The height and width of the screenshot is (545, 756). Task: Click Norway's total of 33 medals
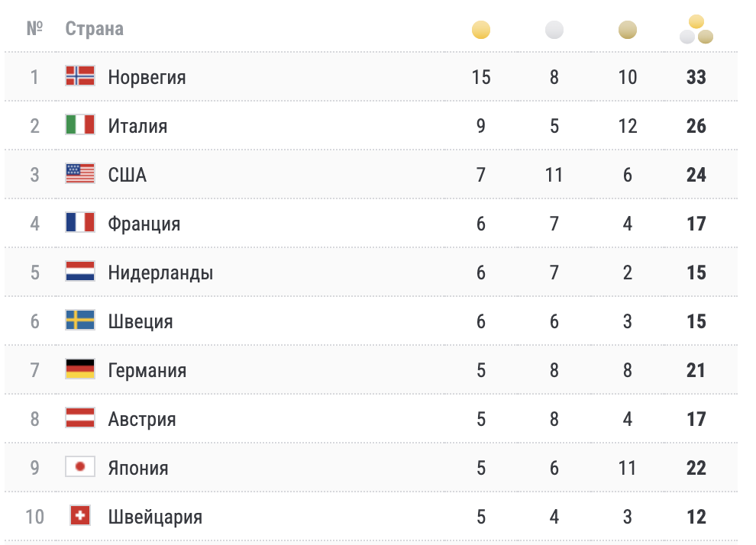(696, 77)
